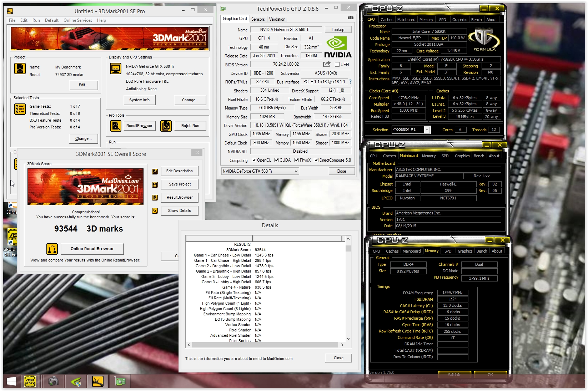Click the Pro Tools ResultBrowser magnifier icon
The height and width of the screenshot is (391, 588).
click(116, 126)
